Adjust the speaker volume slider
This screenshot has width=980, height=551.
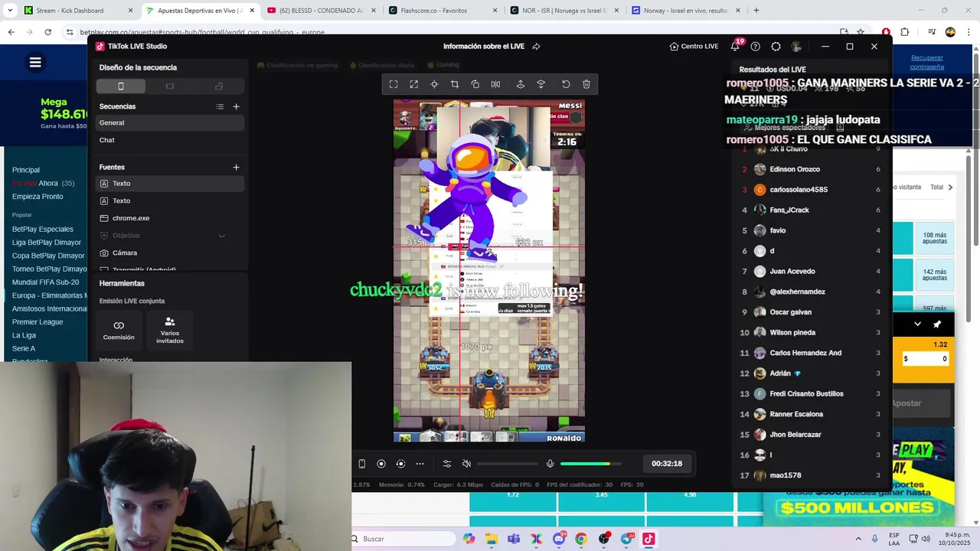pyautogui.click(x=507, y=464)
